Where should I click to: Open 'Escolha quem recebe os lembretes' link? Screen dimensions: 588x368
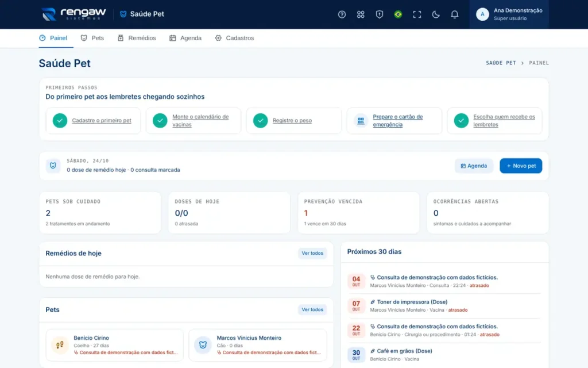click(504, 121)
